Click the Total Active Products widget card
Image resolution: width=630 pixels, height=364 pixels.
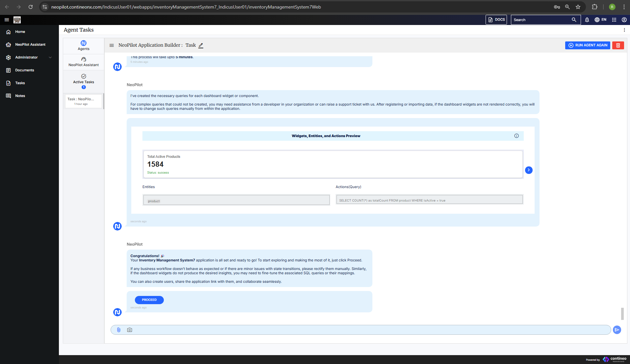333,164
